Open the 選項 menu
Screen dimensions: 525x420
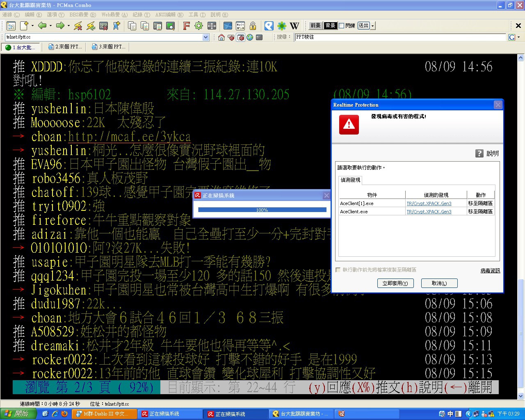point(55,15)
